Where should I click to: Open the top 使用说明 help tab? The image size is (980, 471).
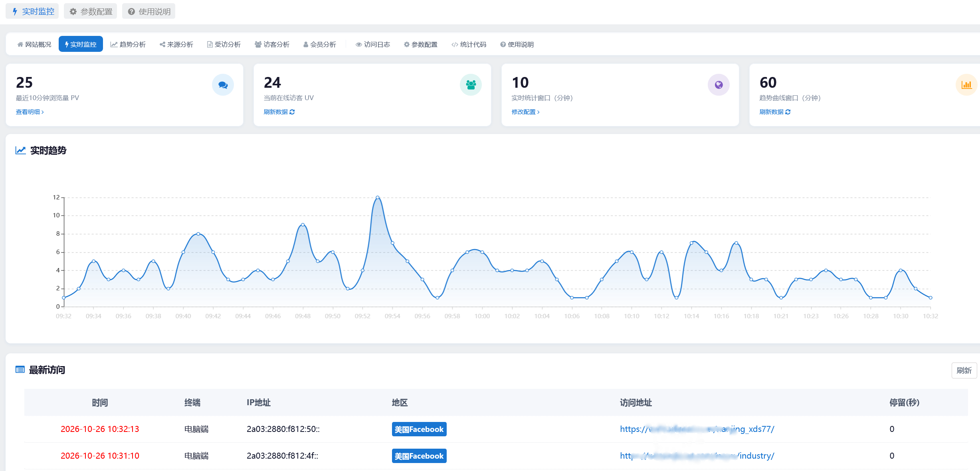coord(149,11)
